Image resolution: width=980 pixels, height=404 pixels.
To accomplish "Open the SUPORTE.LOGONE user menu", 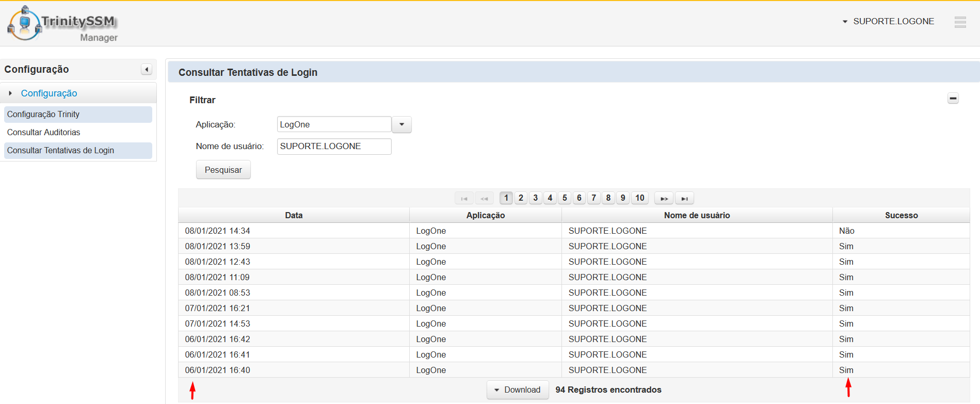I will (x=888, y=22).
